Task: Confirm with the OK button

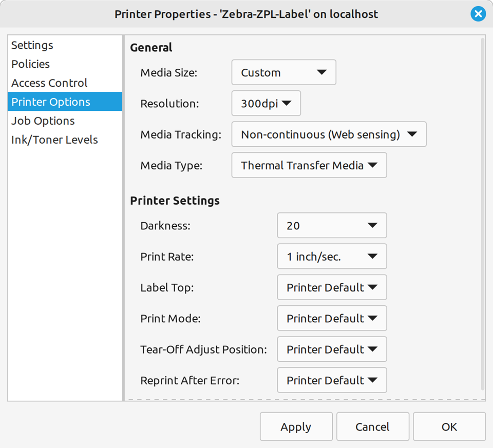Action: [449, 426]
